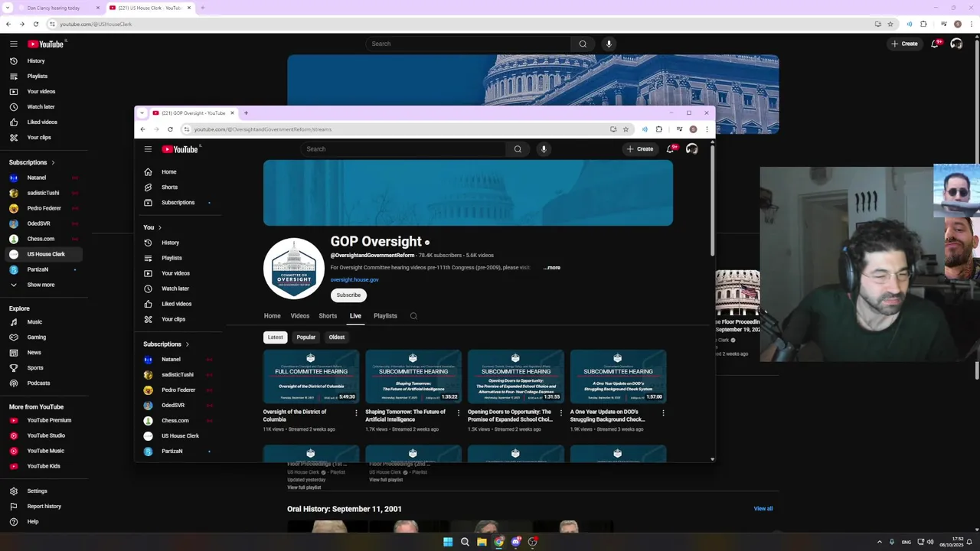Open the guide menu in US House Clerk window
Screen dimensions: 980x551
(x=14, y=44)
